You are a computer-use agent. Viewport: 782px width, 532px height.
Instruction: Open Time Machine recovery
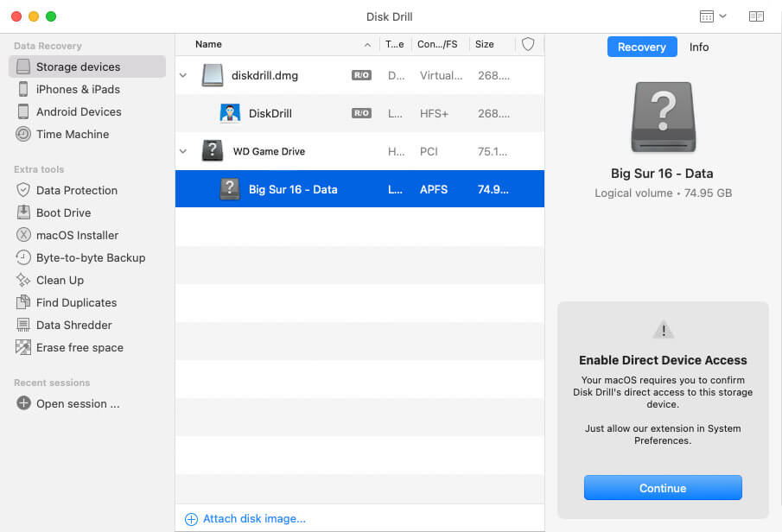coord(73,134)
